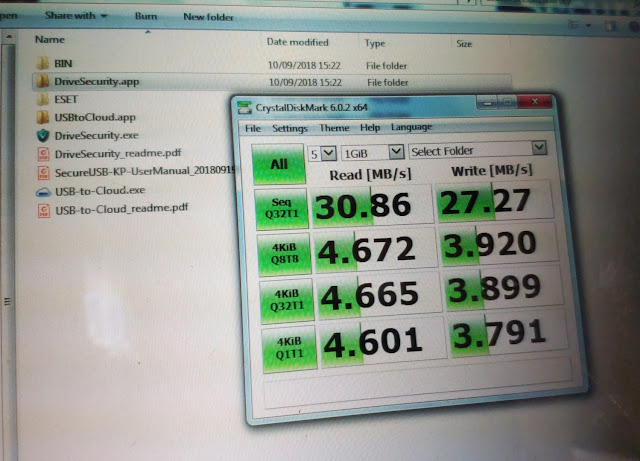Select the DriveSecurity.app row name

click(97, 82)
